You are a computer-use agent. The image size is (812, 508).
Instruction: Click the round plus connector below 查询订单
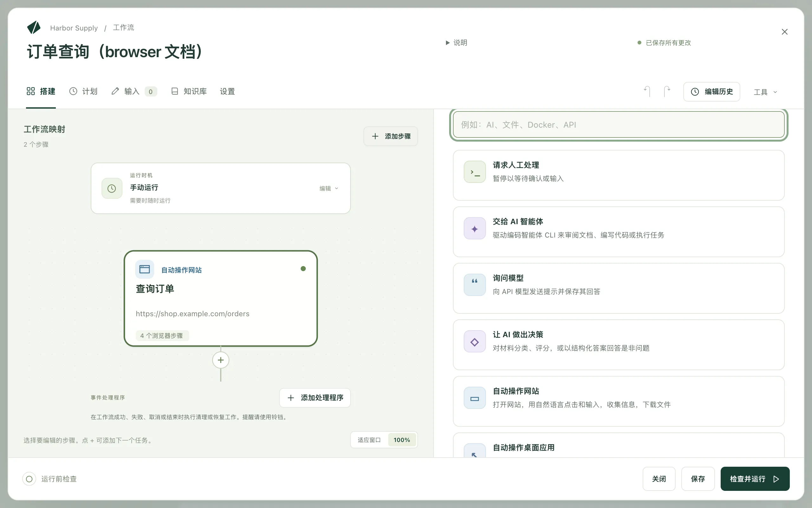click(220, 360)
